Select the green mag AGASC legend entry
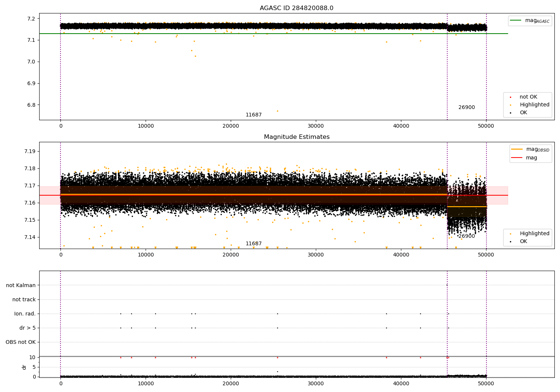This screenshot has height=392, width=560. (x=530, y=21)
